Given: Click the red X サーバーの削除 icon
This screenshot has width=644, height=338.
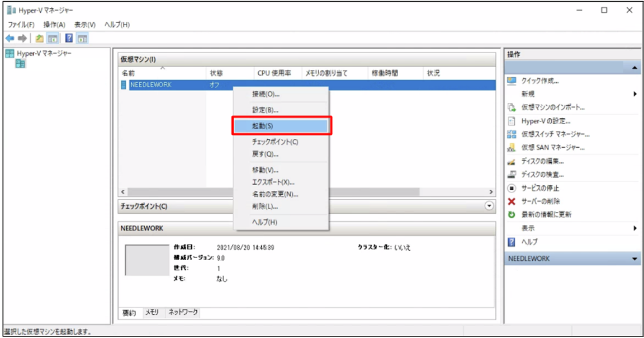Looking at the screenshot, I should (x=512, y=201).
